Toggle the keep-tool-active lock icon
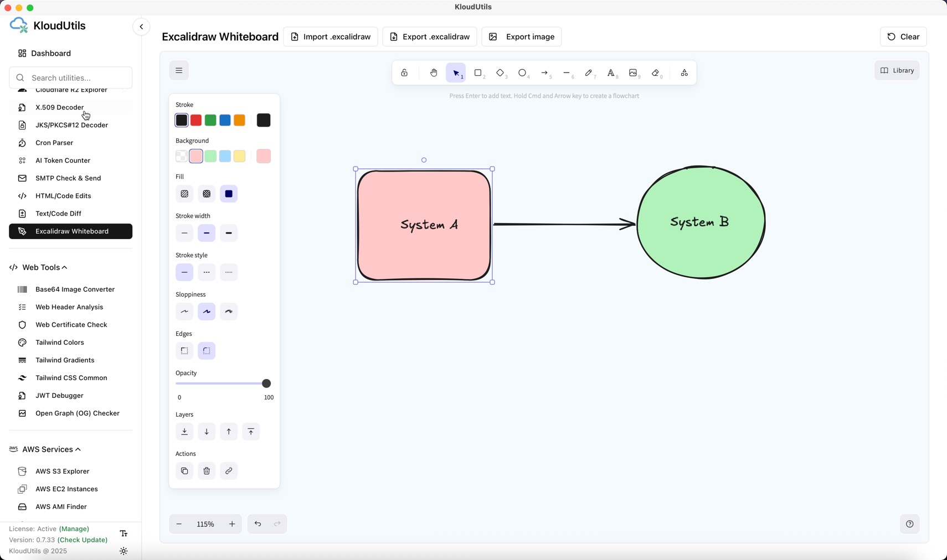Image resolution: width=947 pixels, height=560 pixels. [x=405, y=73]
